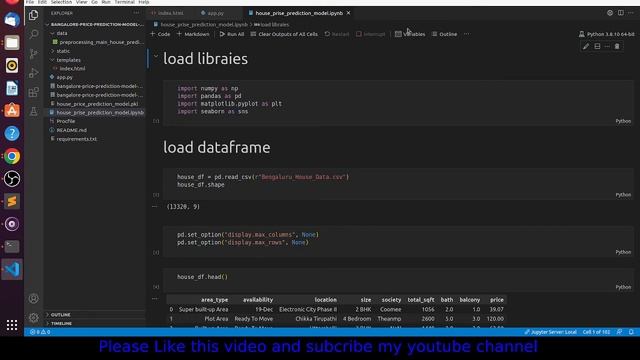Click Jupyter Server: Local in status bar
This screenshot has height=360, width=640.
pos(550,332)
